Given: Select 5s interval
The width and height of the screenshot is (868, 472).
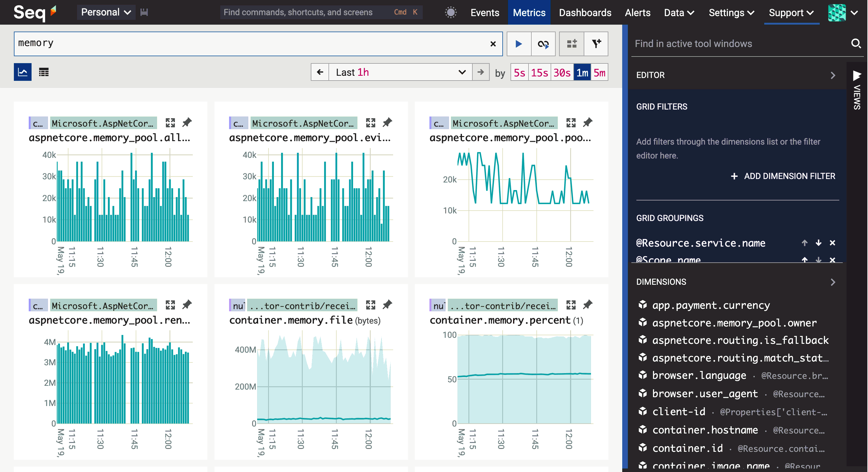Looking at the screenshot, I should 519,73.
